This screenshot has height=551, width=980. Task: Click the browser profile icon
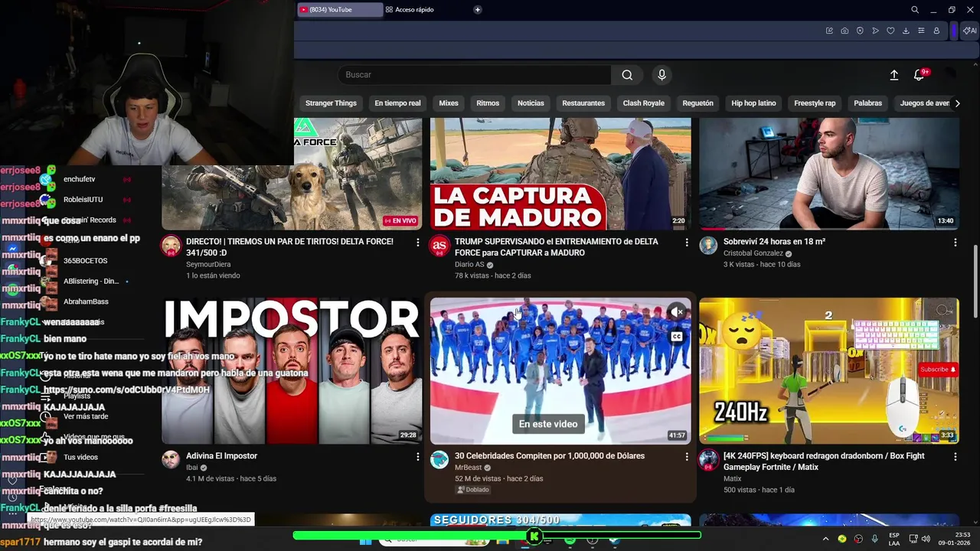(936, 31)
